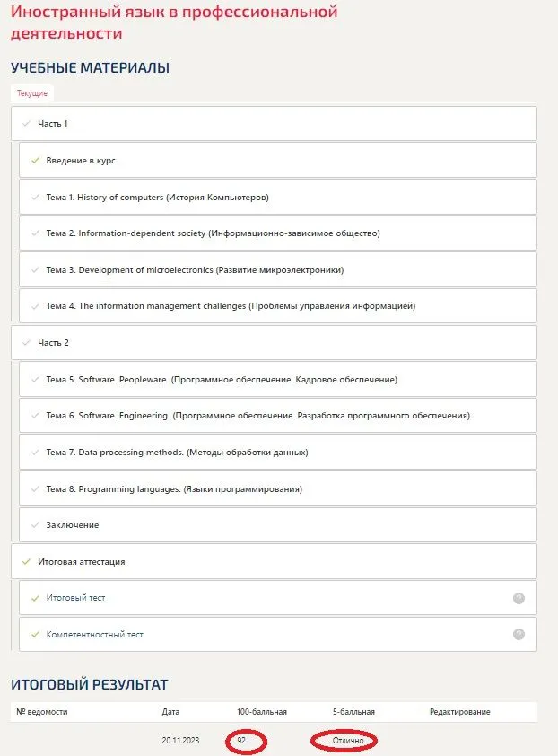The image size is (558, 756).
Task: Click checkmark icon next to Итоговая аттестация
Action: click(x=26, y=562)
